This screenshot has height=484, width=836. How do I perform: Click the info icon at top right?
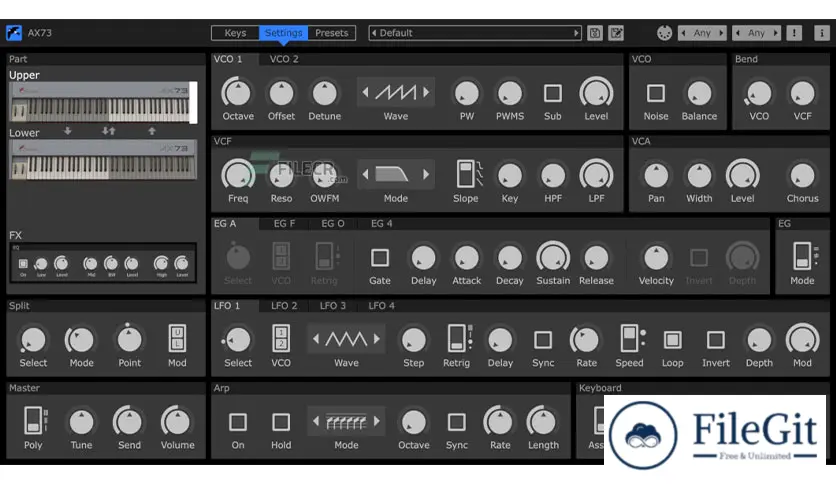[x=822, y=33]
